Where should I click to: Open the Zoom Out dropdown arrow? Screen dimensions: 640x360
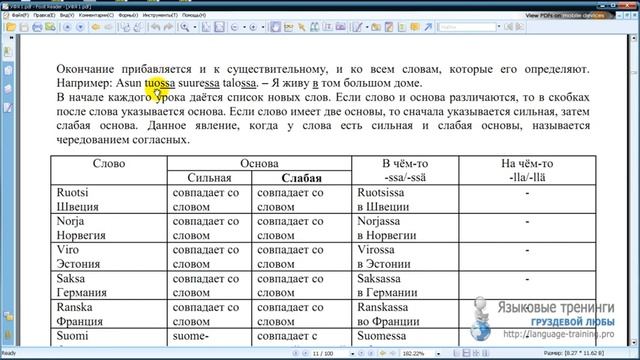pos(244,27)
